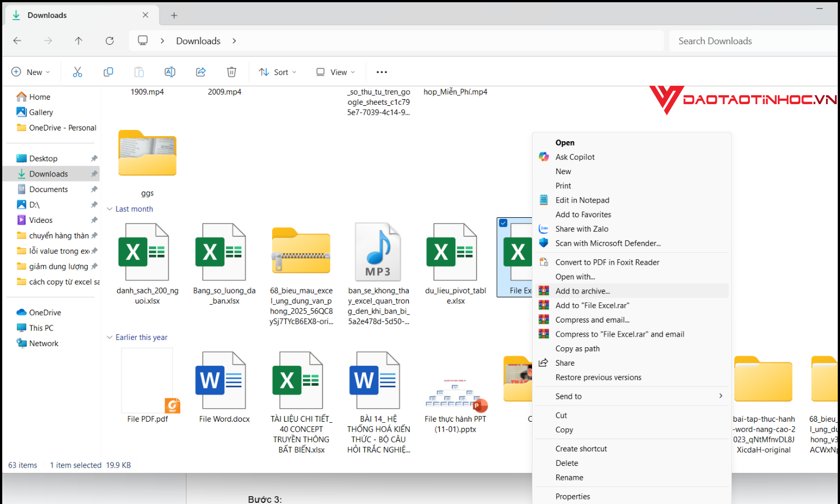
Task: Choose Add to archive... in context menu
Action: (x=582, y=291)
